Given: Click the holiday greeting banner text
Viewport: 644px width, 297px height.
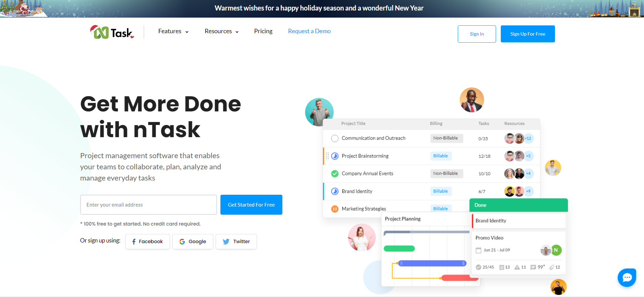Looking at the screenshot, I should coord(319,8).
